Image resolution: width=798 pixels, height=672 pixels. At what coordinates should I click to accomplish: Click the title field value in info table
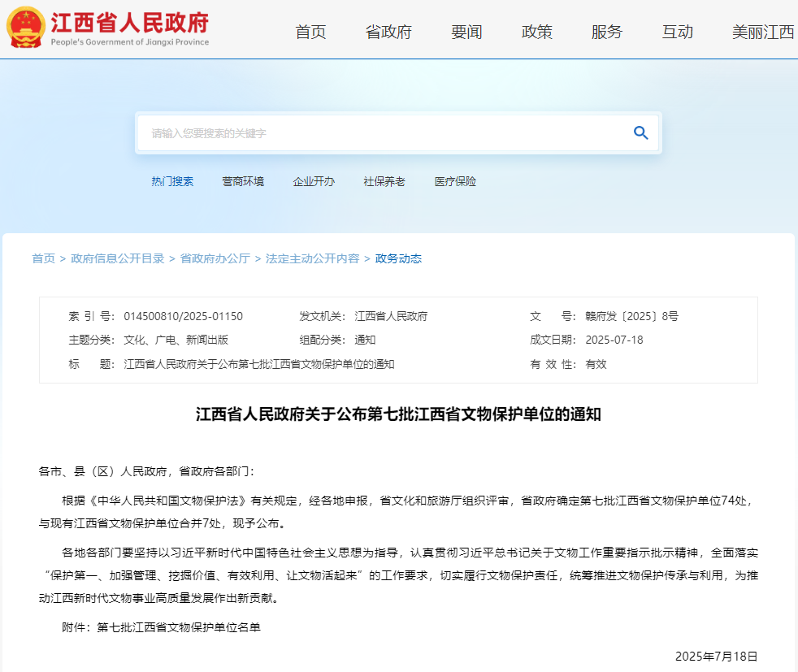click(259, 364)
